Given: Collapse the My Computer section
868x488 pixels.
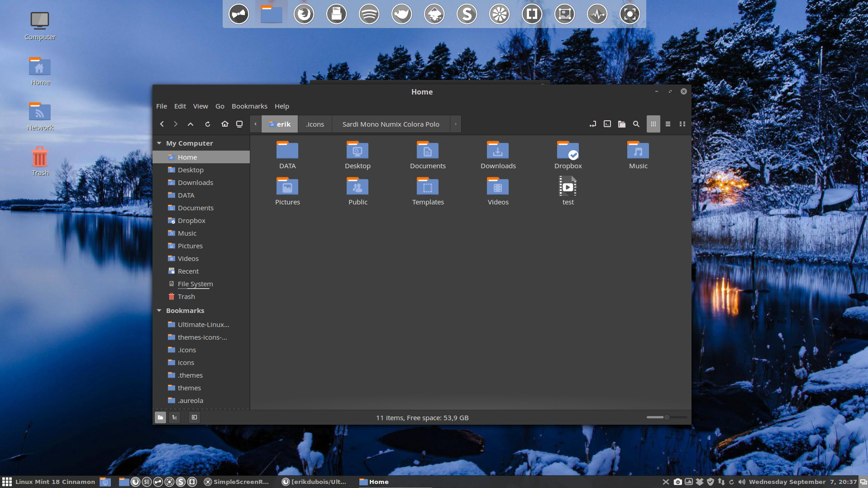Looking at the screenshot, I should pyautogui.click(x=159, y=143).
